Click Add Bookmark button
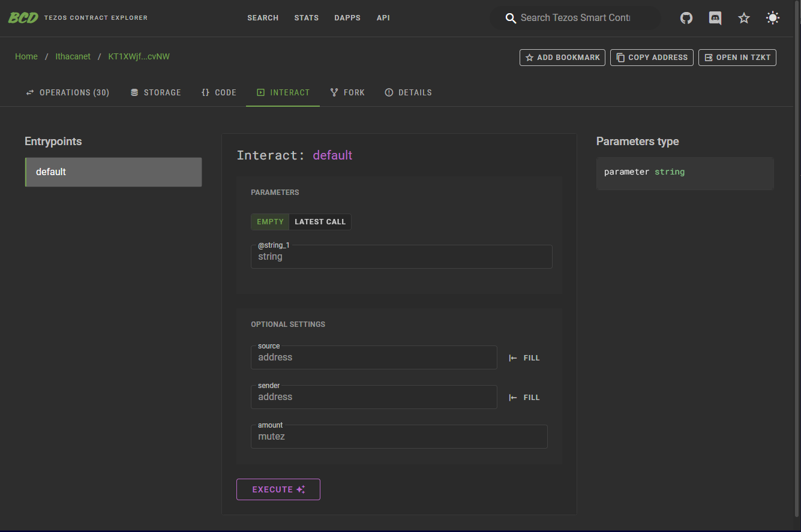801x532 pixels. pyautogui.click(x=562, y=58)
